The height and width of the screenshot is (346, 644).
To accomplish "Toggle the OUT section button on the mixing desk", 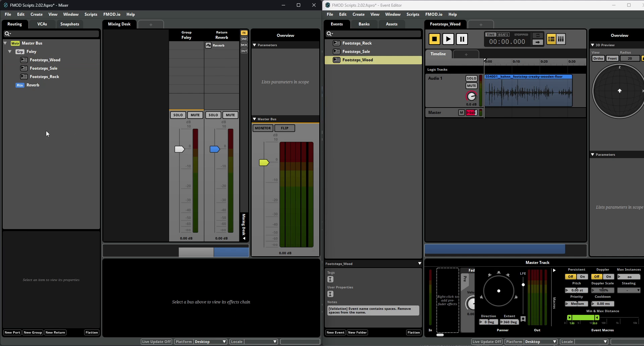I will [244, 51].
